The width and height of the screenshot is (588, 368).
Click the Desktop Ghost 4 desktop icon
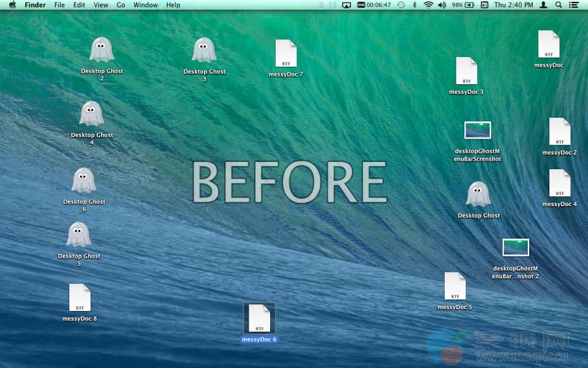(91, 115)
